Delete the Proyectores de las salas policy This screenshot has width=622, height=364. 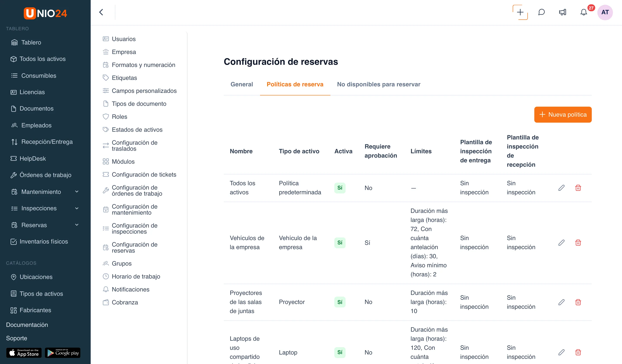(578, 302)
